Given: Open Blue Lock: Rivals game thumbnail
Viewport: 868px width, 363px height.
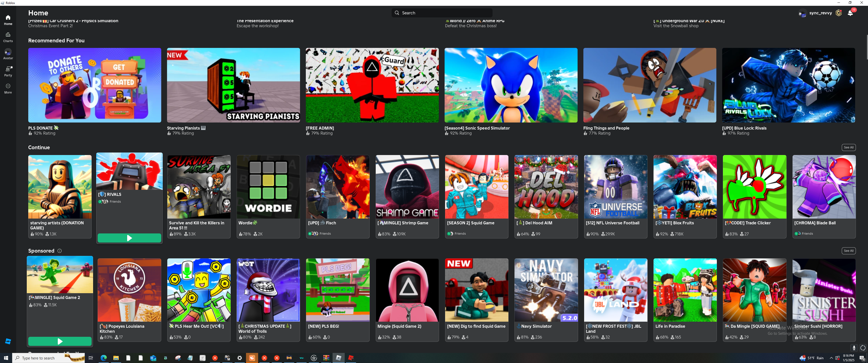Looking at the screenshot, I should click(788, 85).
